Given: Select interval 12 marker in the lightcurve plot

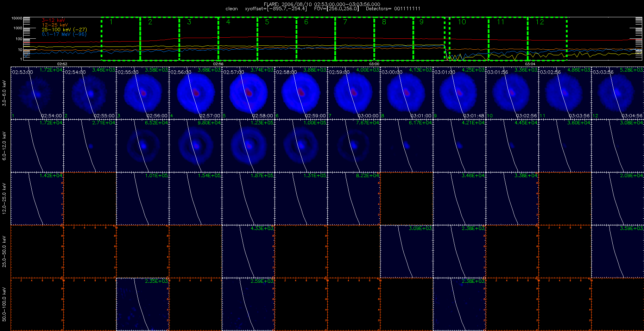Looking at the screenshot, I should [x=540, y=22].
